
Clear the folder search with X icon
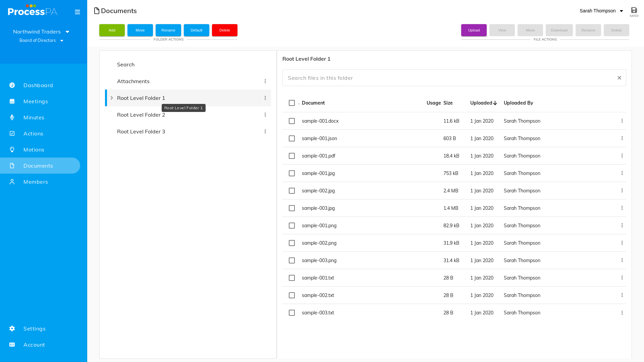click(619, 78)
